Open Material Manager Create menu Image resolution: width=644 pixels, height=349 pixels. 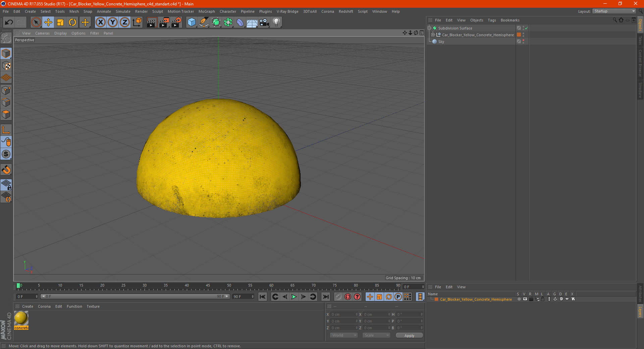(x=28, y=306)
